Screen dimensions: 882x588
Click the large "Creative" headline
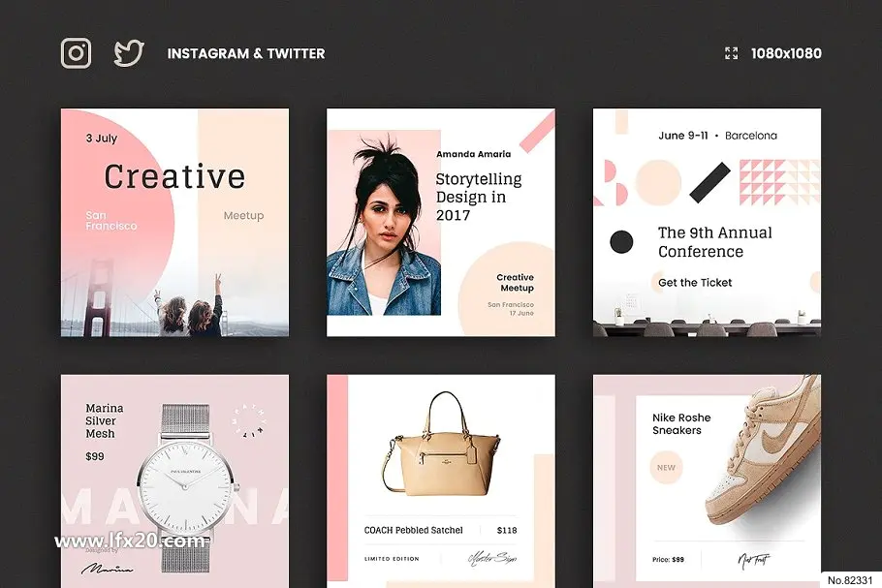click(x=174, y=176)
